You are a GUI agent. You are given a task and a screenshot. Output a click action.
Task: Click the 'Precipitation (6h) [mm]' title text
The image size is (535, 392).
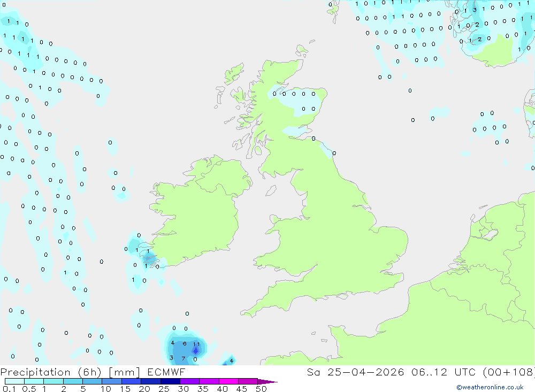pyautogui.click(x=70, y=372)
